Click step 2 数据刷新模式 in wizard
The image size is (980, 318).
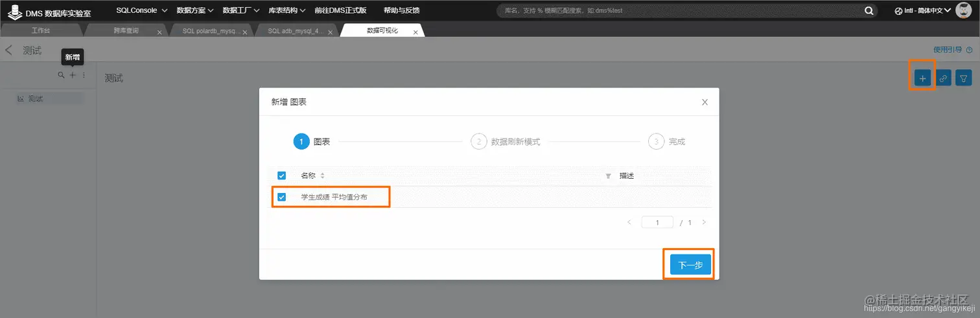pyautogui.click(x=506, y=141)
